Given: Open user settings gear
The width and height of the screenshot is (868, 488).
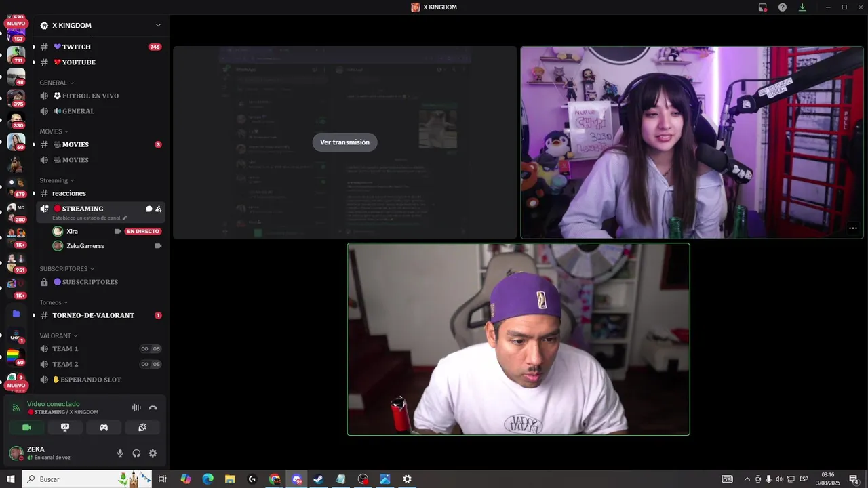Looking at the screenshot, I should pos(153,453).
